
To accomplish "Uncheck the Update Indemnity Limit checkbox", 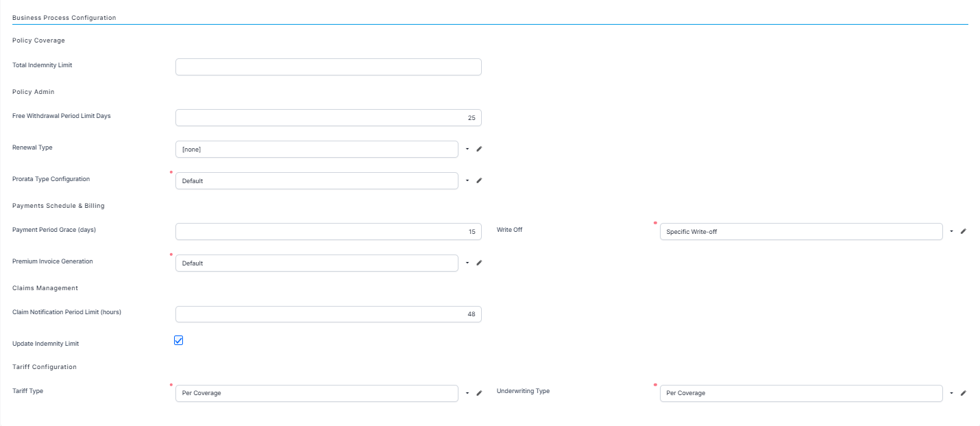I will click(179, 340).
